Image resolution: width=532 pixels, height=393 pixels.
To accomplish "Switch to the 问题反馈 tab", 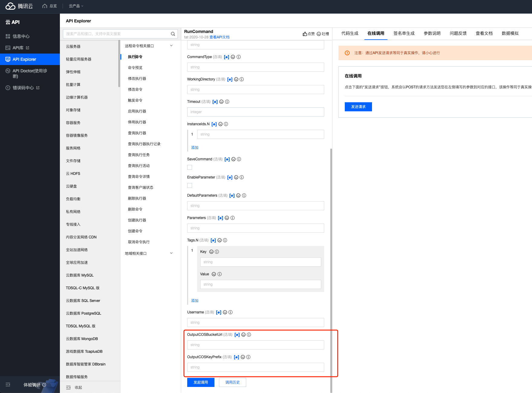I will click(x=458, y=33).
